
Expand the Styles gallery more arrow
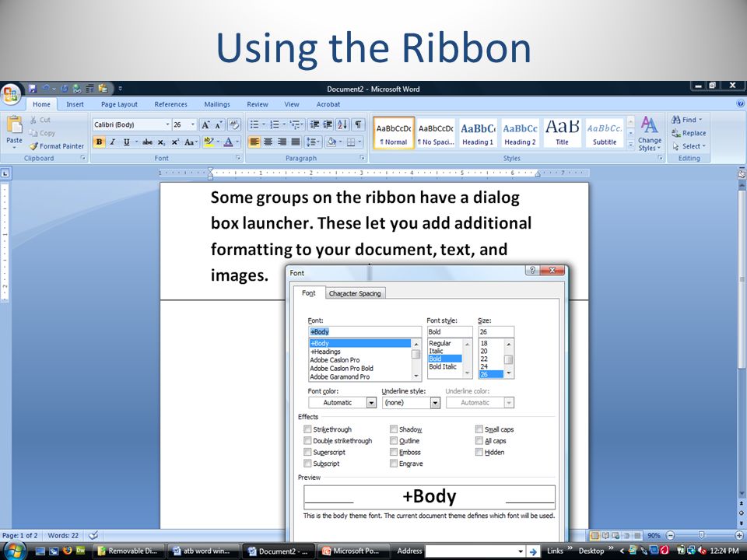click(630, 143)
